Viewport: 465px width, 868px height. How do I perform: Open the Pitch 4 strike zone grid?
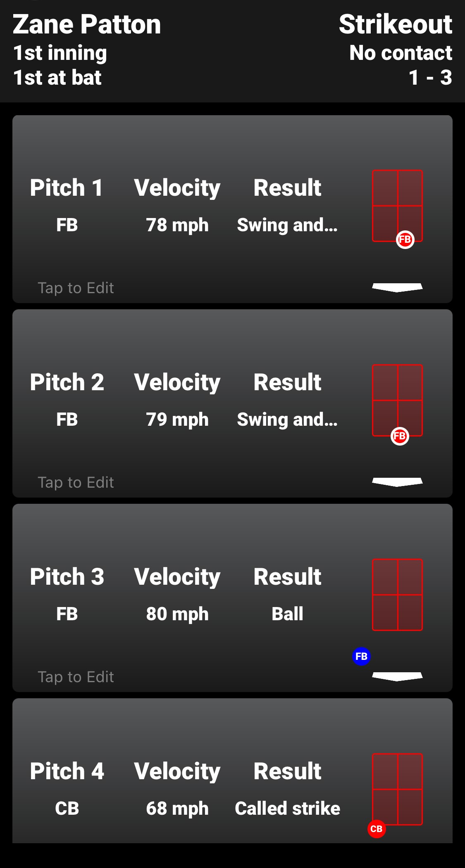397,789
